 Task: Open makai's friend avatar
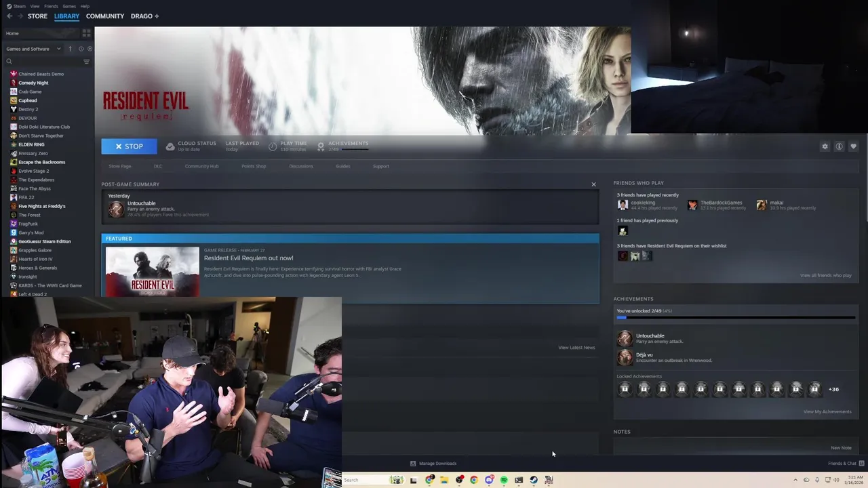click(762, 205)
